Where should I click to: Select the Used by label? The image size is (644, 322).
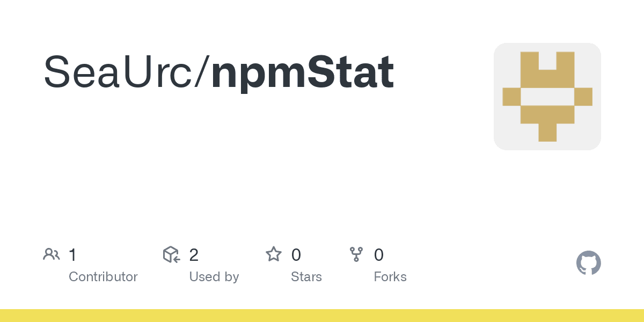pyautogui.click(x=214, y=277)
